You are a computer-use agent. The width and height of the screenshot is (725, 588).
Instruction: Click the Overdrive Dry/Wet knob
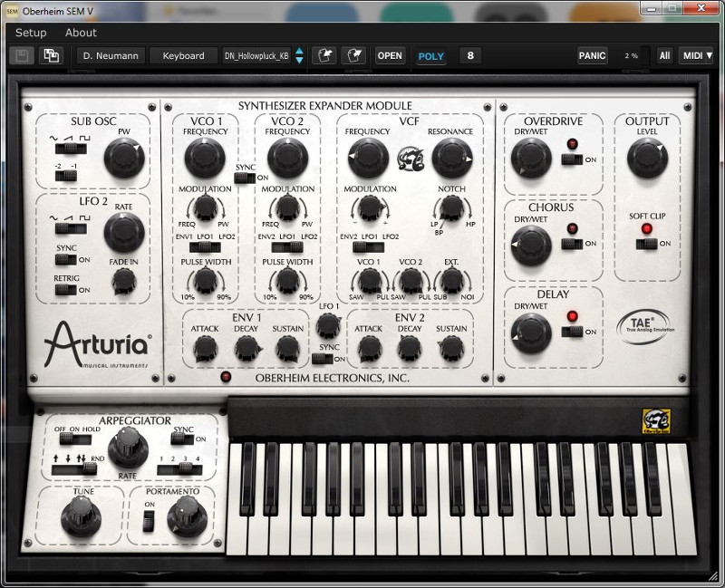[x=531, y=158]
